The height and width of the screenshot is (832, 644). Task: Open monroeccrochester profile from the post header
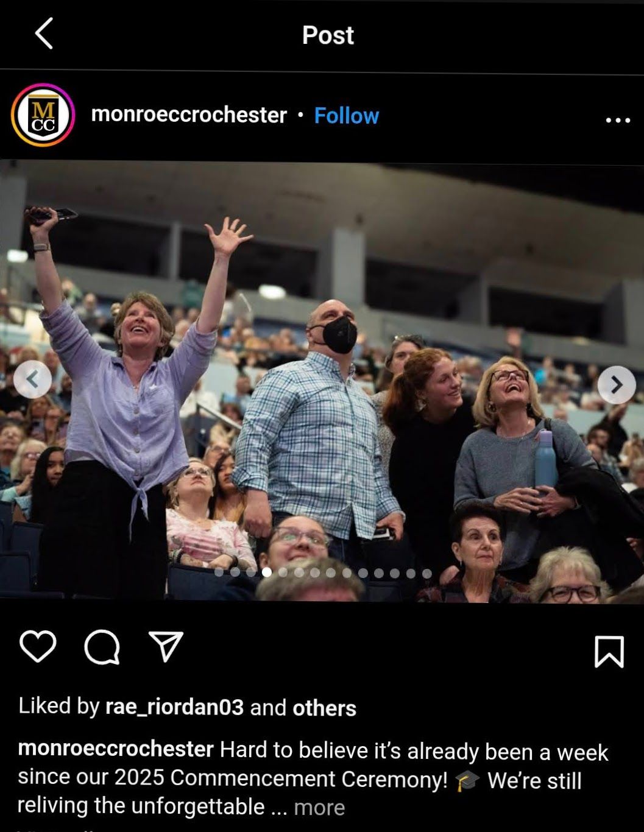[189, 115]
